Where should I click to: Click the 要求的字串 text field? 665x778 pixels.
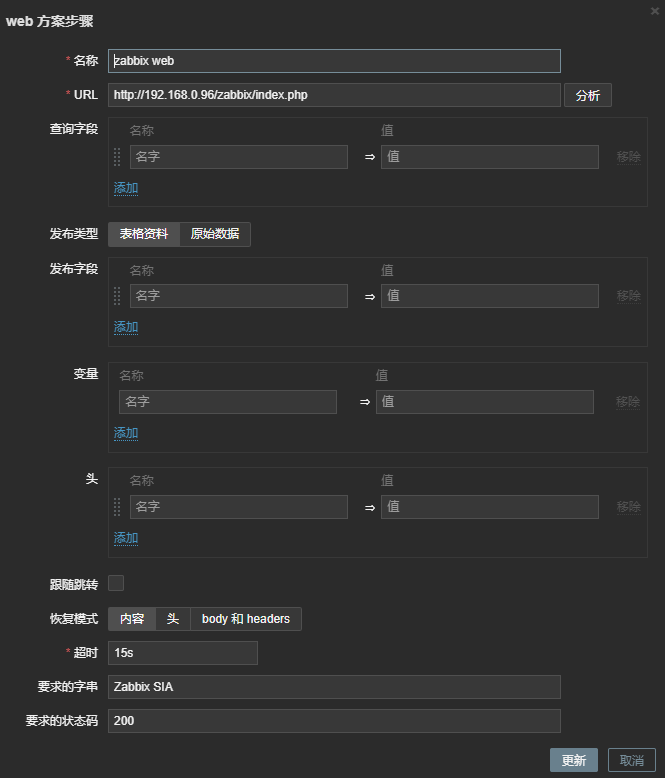[x=334, y=687]
